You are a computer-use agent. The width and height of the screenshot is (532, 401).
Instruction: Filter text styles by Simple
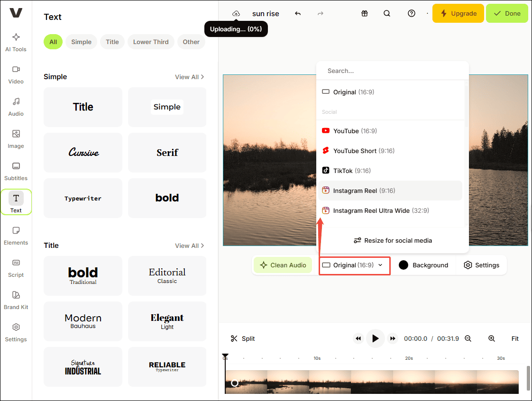pyautogui.click(x=82, y=42)
